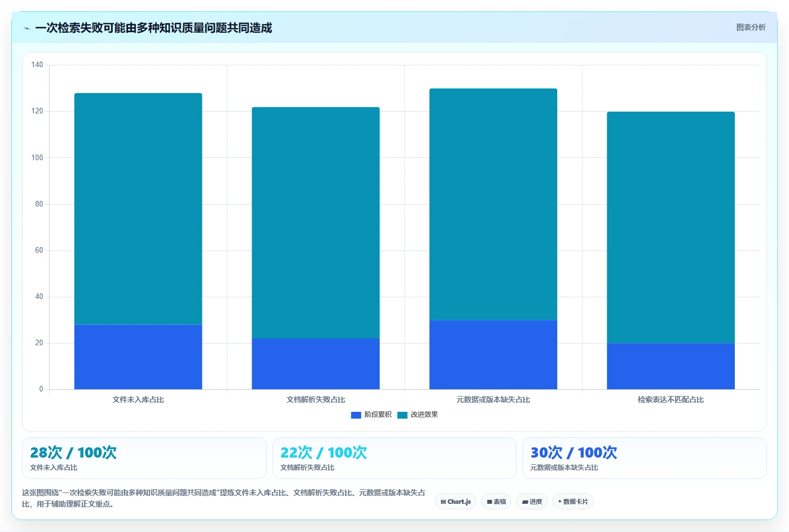The width and height of the screenshot is (789, 532).
Task: Click the y-axis value 140
Action: (x=37, y=65)
